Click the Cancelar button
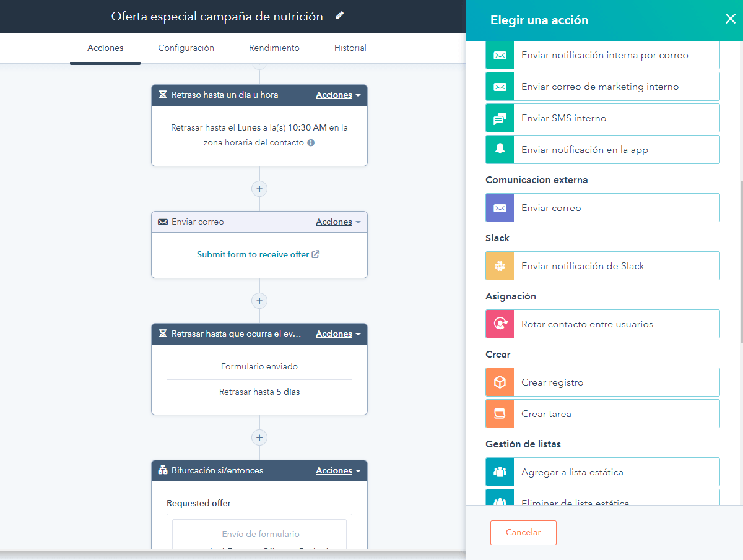This screenshot has width=743, height=560. tap(523, 533)
